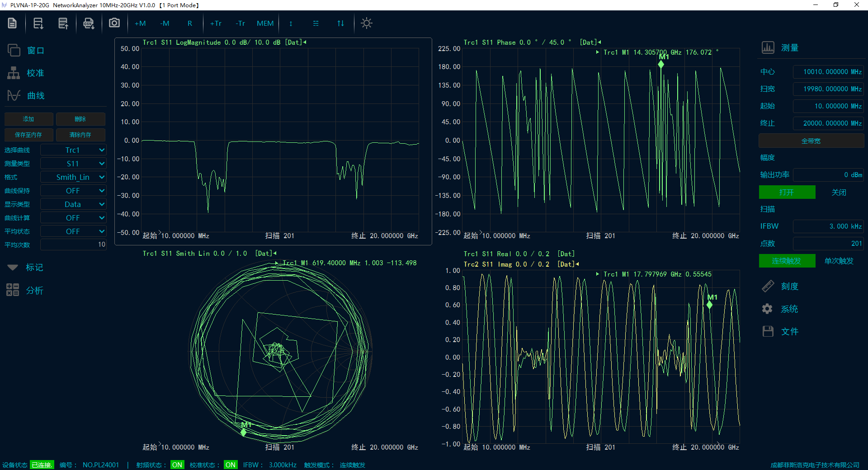This screenshot has width=868, height=470.
Task: Click the 点数 points field showing 201
Action: click(828, 244)
